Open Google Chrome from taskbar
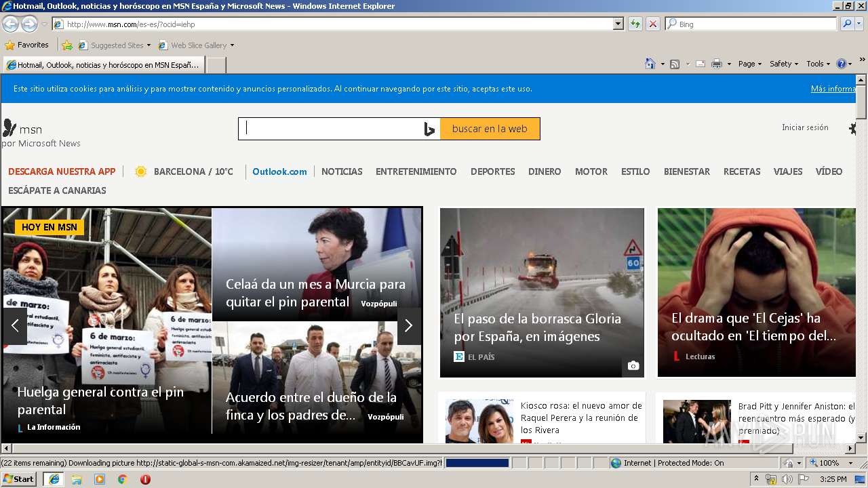This screenshot has height=488, width=868. coord(123,479)
